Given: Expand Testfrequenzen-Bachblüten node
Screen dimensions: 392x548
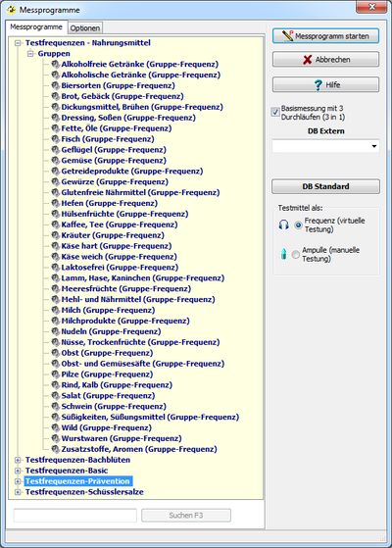Looking at the screenshot, I should coord(18,461).
